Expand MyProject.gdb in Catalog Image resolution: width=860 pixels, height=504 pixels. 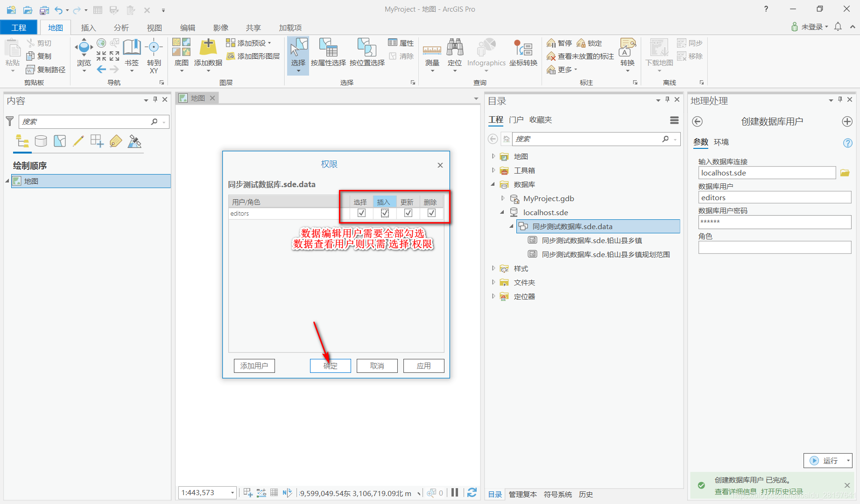(503, 198)
